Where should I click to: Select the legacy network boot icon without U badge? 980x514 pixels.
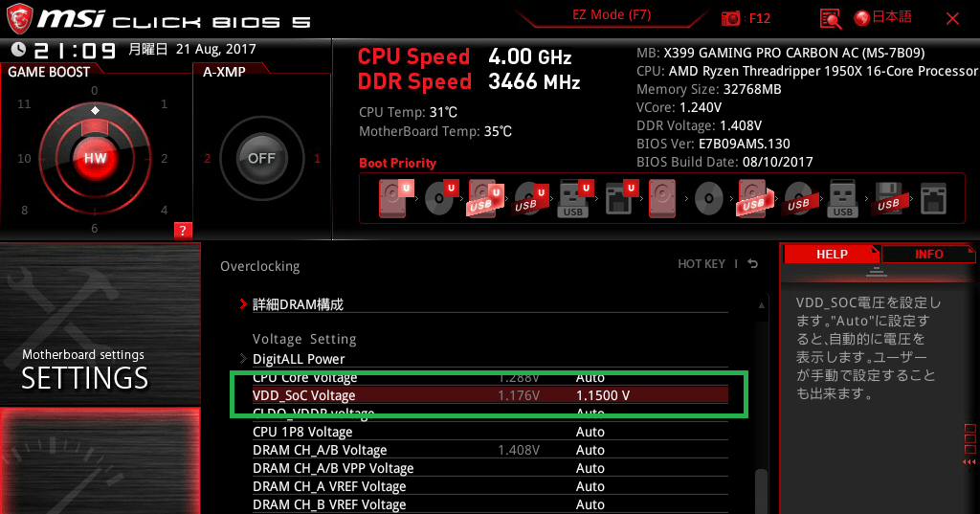[x=933, y=199]
